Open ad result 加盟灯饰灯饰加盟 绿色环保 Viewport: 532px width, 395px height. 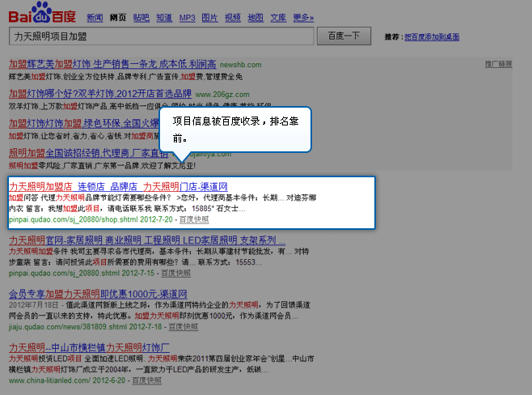(x=84, y=123)
